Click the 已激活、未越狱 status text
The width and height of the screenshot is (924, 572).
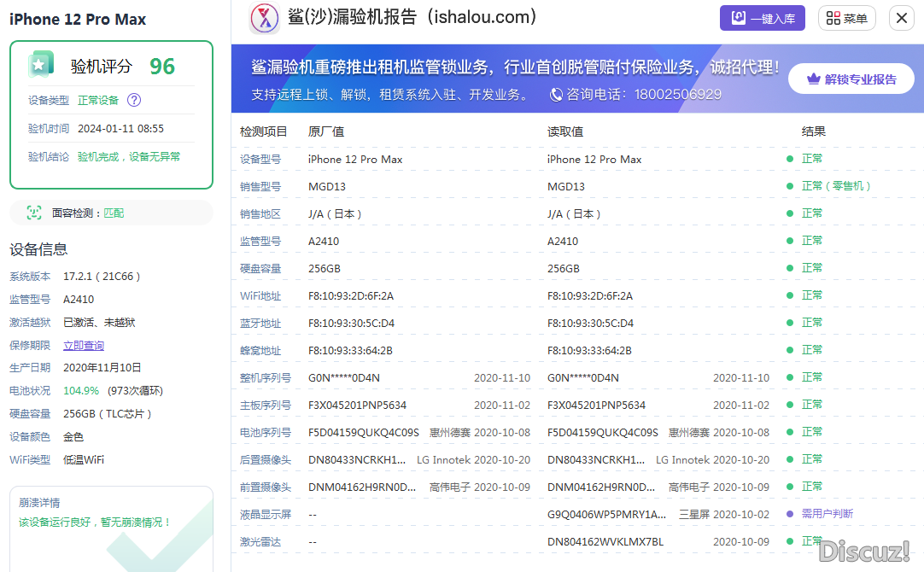tap(99, 322)
